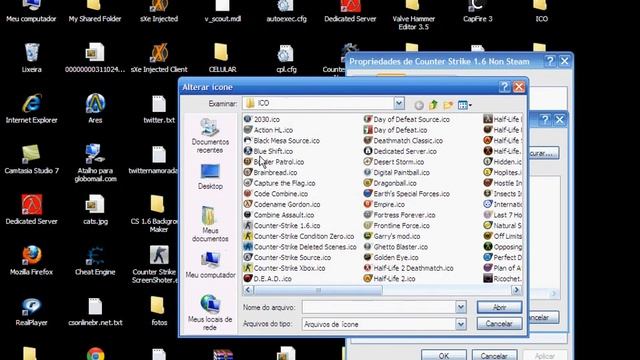The width and height of the screenshot is (640, 360).
Task: Select Counter-Strike Xbox.ico
Action: 284,268
